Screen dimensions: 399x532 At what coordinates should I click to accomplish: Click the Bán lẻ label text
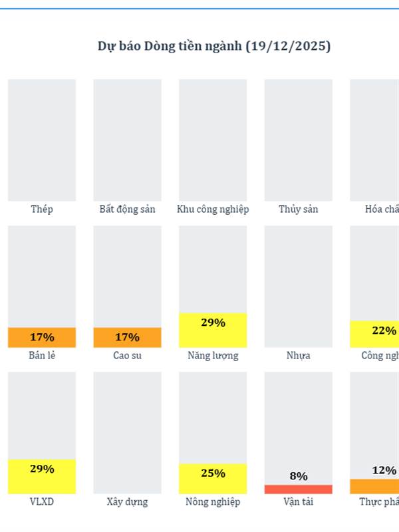pyautogui.click(x=42, y=356)
